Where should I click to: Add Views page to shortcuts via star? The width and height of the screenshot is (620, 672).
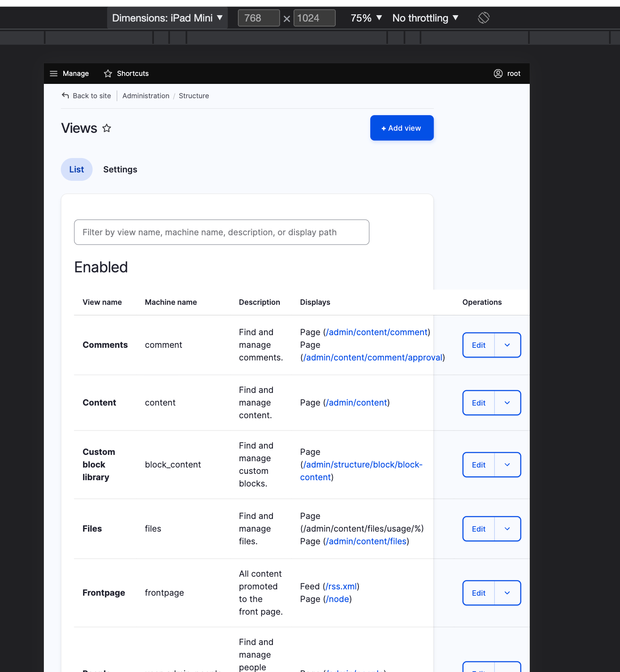pyautogui.click(x=107, y=128)
